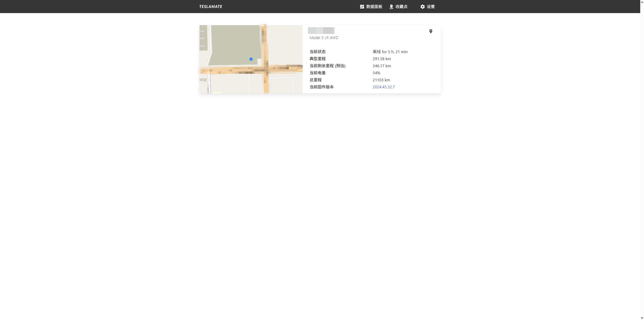Click the settings gear icon
Image resolution: width=644 pixels, height=320 pixels.
422,7
